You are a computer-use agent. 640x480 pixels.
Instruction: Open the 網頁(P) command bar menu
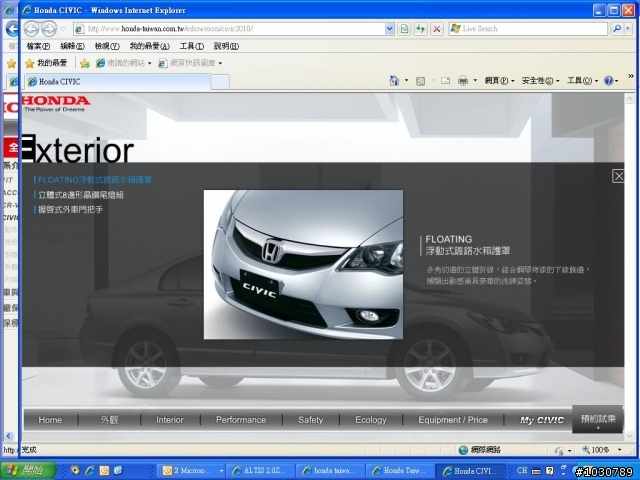tap(499, 80)
